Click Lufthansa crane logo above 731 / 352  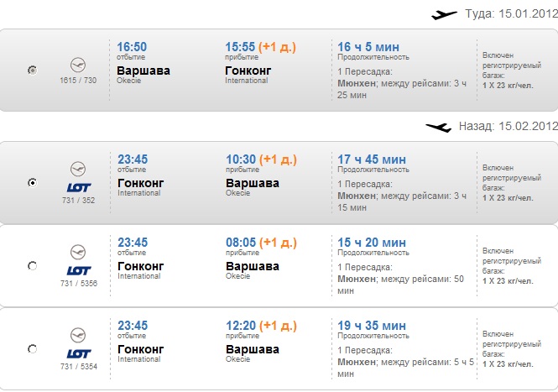point(79,169)
